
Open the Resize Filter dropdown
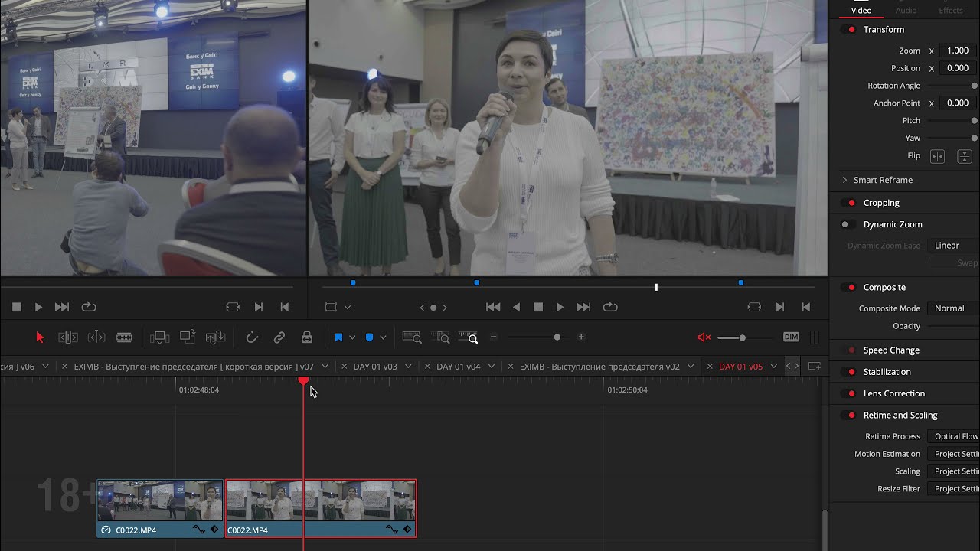tap(953, 489)
